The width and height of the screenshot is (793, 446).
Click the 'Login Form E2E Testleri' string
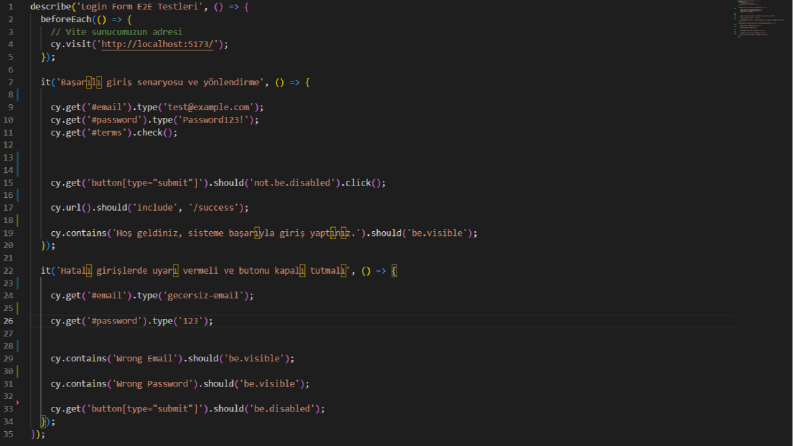coord(139,7)
